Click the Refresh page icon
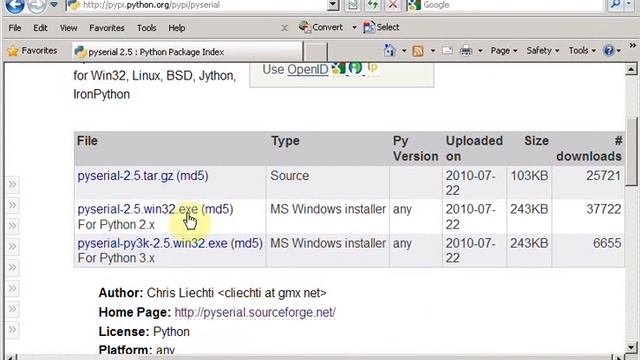This screenshot has width=640, height=360. click(x=373, y=5)
